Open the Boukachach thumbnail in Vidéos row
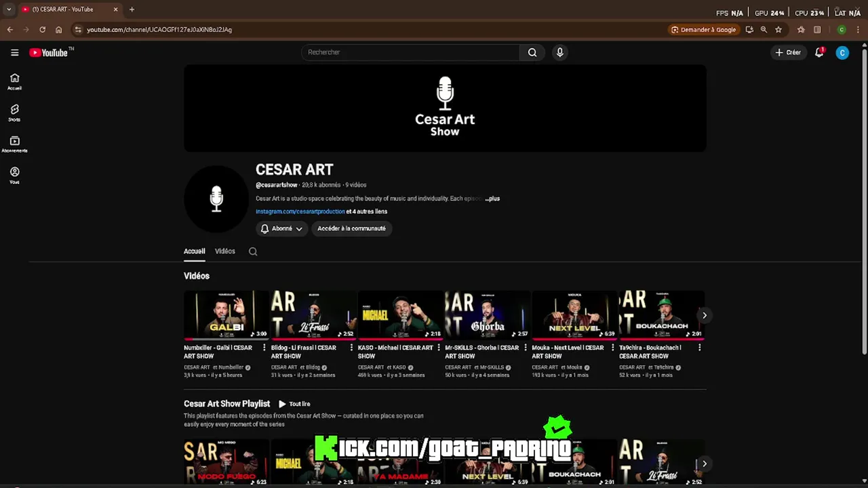 pyautogui.click(x=662, y=315)
